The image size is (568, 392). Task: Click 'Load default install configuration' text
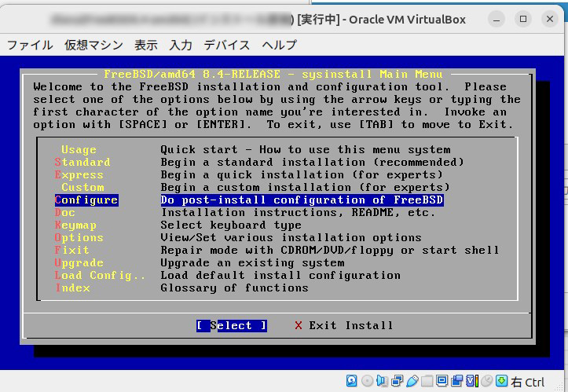(280, 275)
